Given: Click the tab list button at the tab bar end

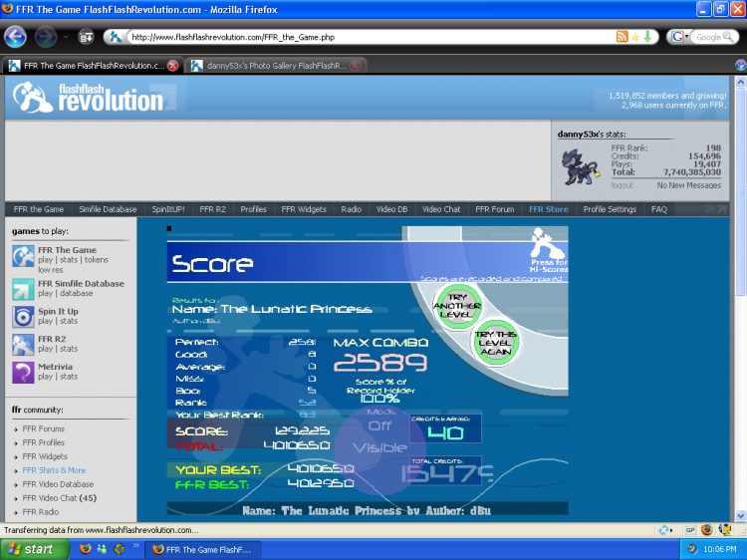Looking at the screenshot, I should coord(741,66).
